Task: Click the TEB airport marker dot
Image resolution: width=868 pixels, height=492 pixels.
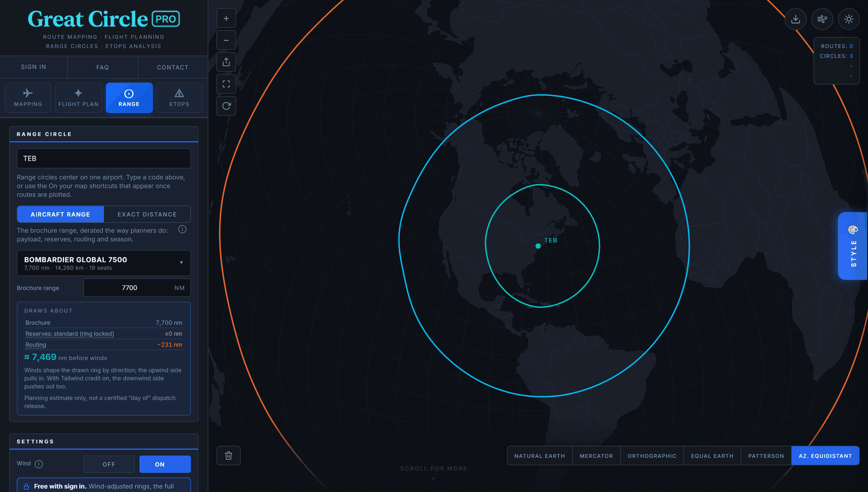Action: click(538, 246)
